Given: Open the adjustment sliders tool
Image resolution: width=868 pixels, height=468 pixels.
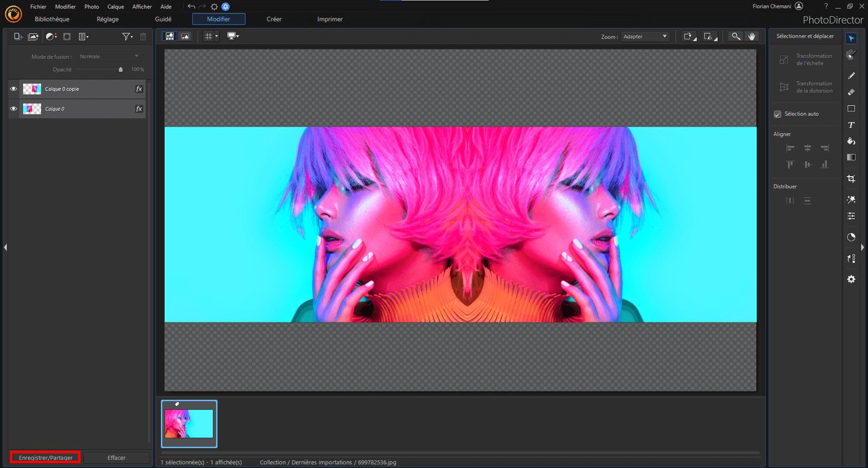Looking at the screenshot, I should [851, 216].
